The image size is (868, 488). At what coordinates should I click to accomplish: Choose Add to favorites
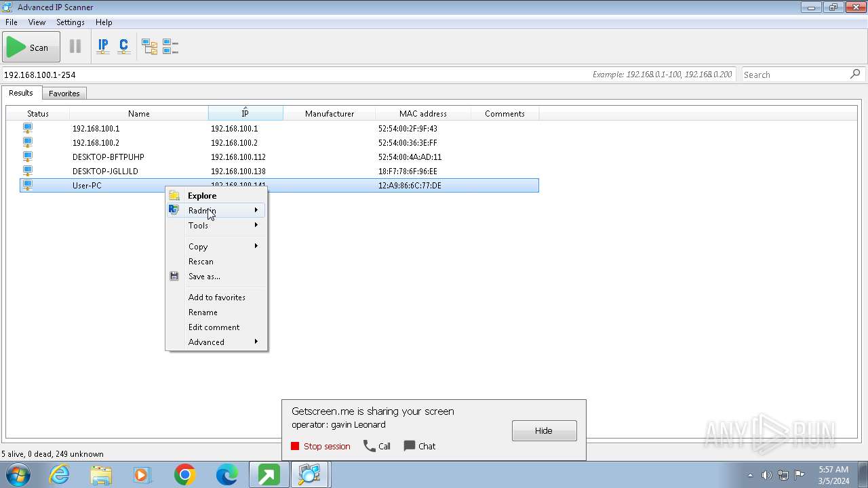(216, 298)
